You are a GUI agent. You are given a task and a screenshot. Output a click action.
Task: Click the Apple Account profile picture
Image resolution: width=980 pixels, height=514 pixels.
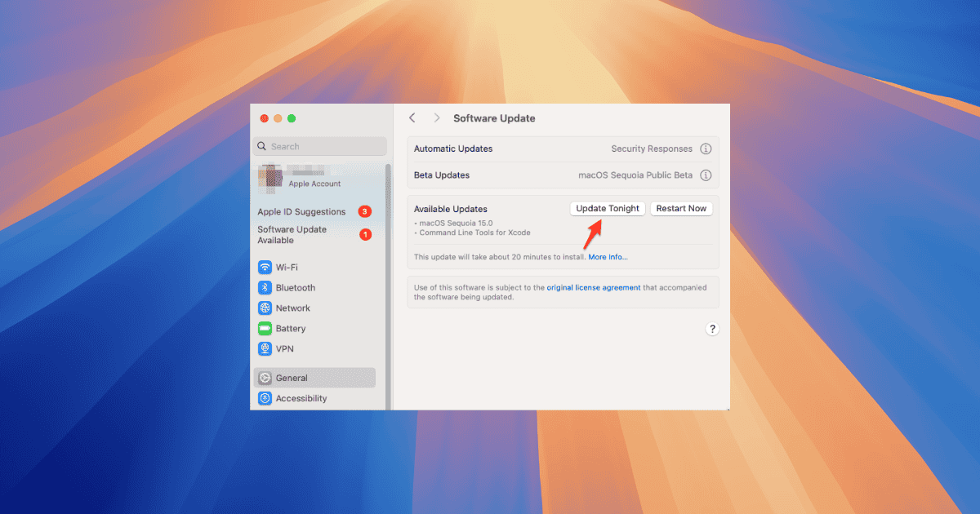[x=270, y=177]
